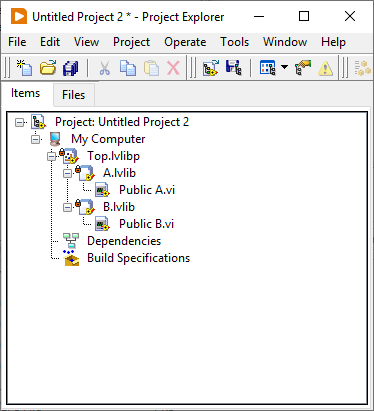Open the Edit menu
374x411 pixels.
50,42
